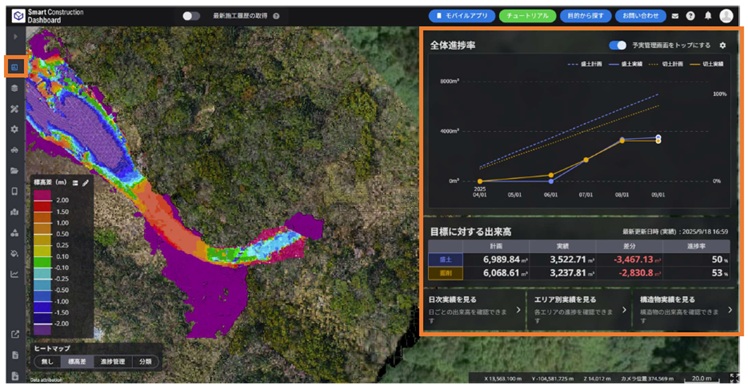Expand the left sidebar with the arrow

15,36
